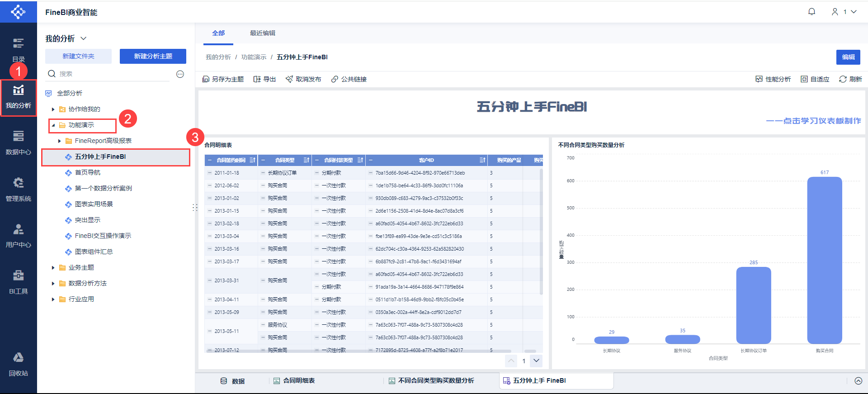Open the notification bell
868x394 pixels.
click(811, 12)
